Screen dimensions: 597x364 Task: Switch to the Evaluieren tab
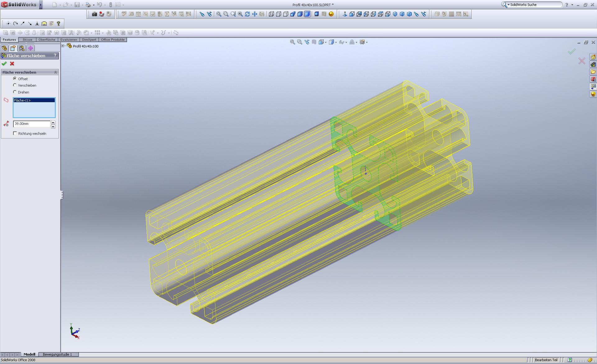pyautogui.click(x=69, y=40)
